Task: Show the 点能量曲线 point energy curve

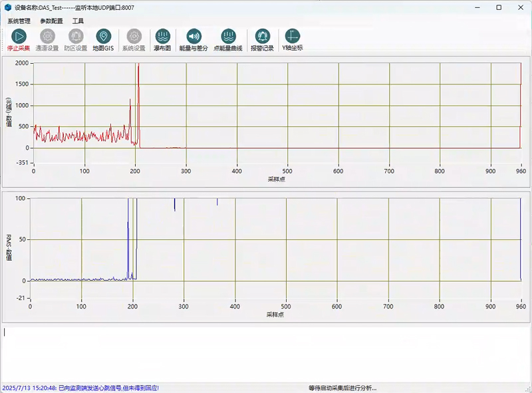Action: click(228, 37)
